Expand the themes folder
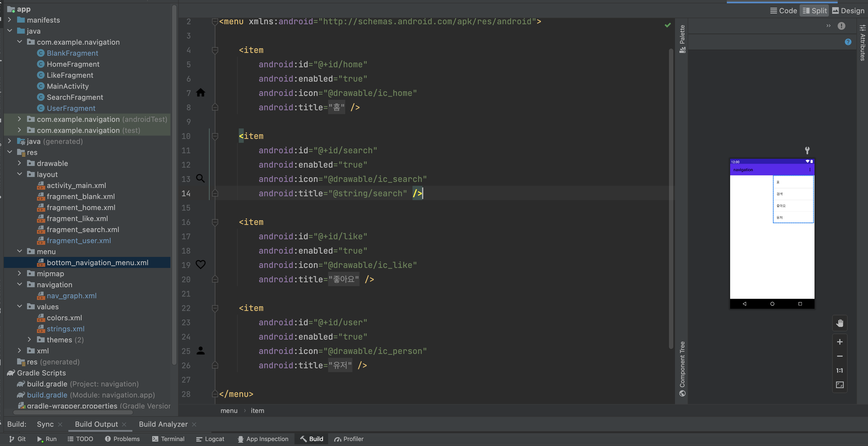The width and height of the screenshot is (868, 446). 29,340
